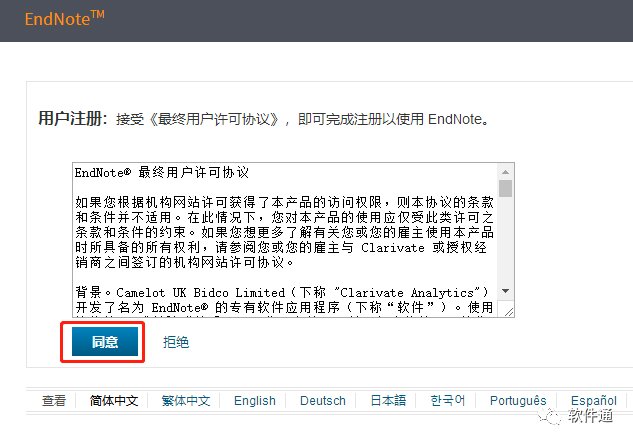
Task: Switch language to 繁体中文
Action: tap(186, 401)
